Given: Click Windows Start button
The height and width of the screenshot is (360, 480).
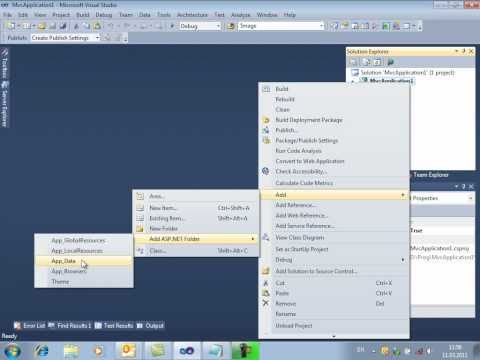Looking at the screenshot, I should click(x=13, y=351).
